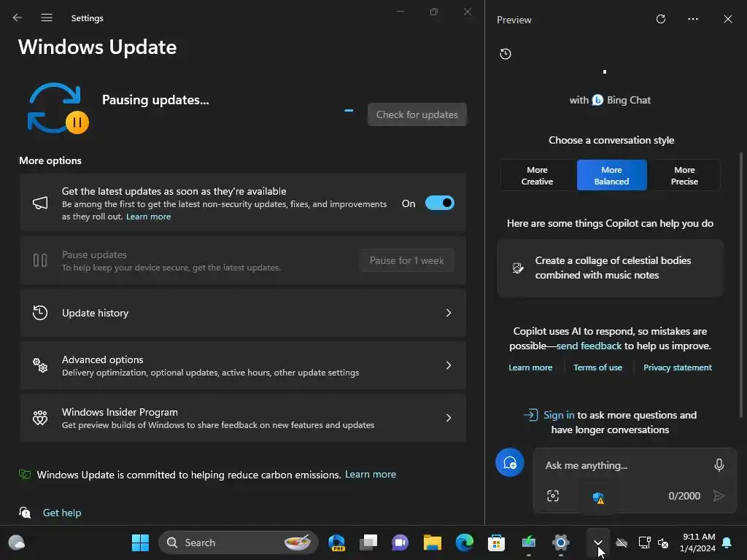This screenshot has width=747, height=560.
Task: Click the green leaf carbon icon
Action: click(x=25, y=474)
